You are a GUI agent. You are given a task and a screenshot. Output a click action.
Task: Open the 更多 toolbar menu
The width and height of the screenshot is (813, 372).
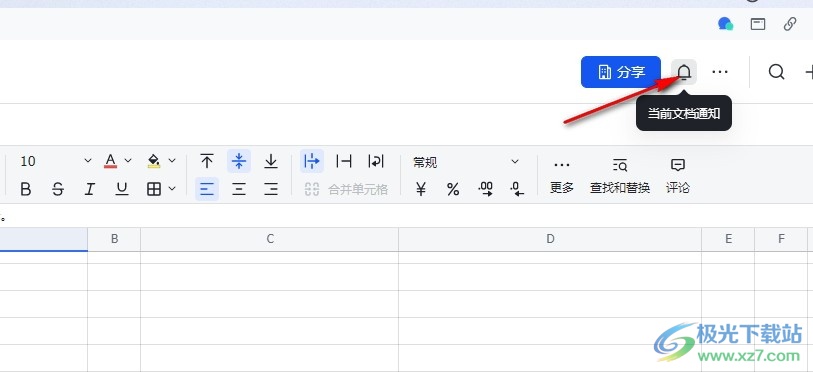pos(562,176)
